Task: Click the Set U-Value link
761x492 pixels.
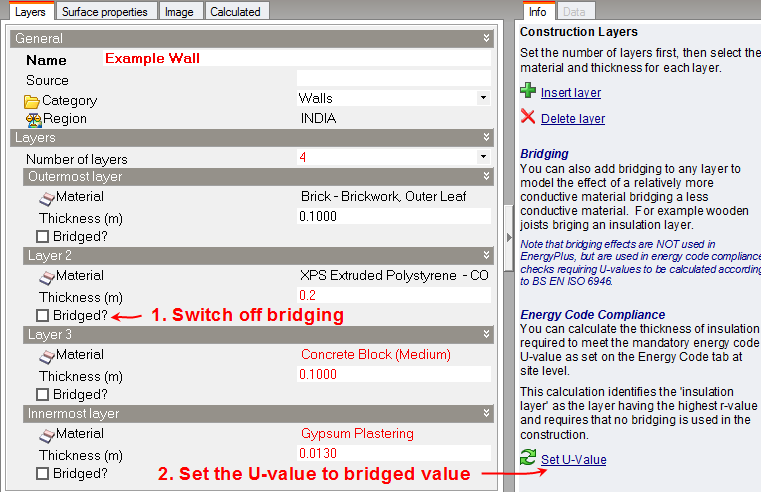Action: [x=573, y=460]
